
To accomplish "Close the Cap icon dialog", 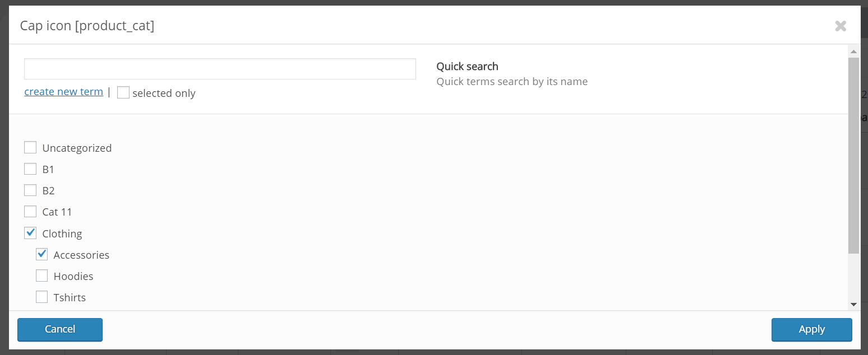I will pos(840,26).
